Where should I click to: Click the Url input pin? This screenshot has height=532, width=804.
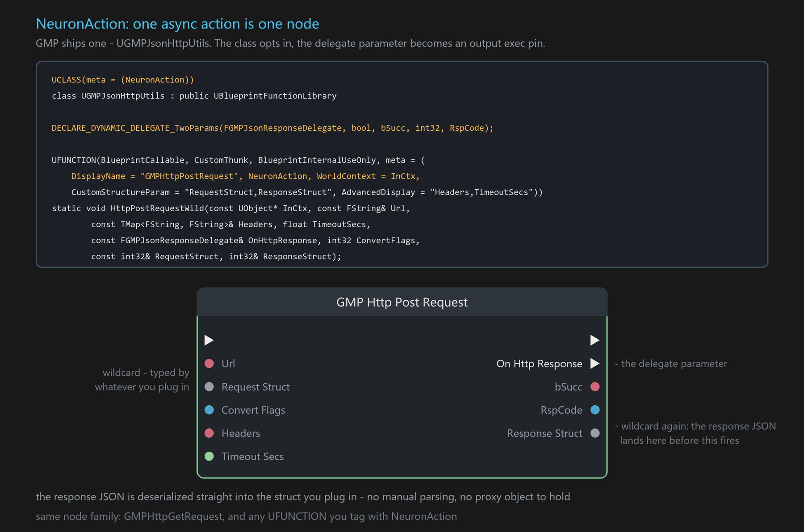209,363
